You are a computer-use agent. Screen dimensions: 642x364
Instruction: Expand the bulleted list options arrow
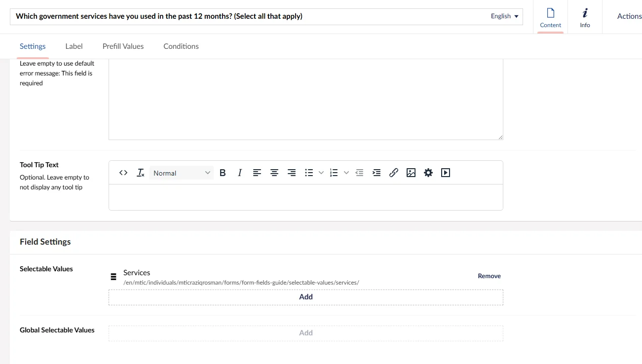pos(321,173)
